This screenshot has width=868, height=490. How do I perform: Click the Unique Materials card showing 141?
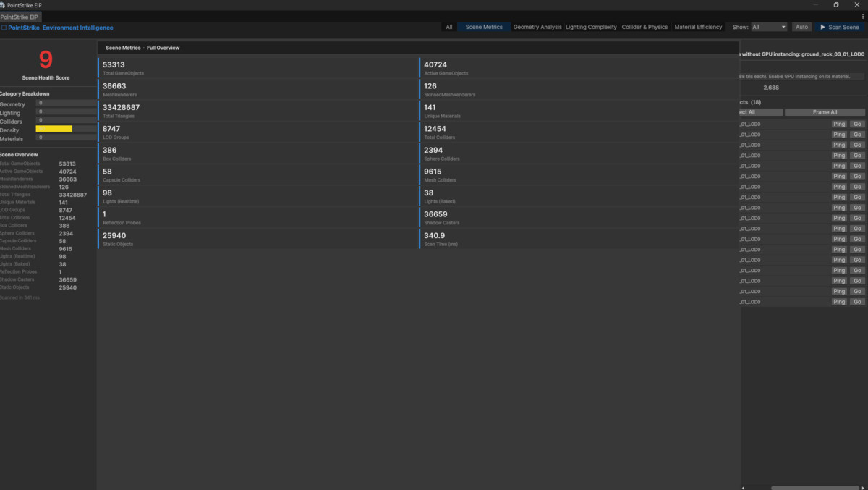click(x=579, y=111)
